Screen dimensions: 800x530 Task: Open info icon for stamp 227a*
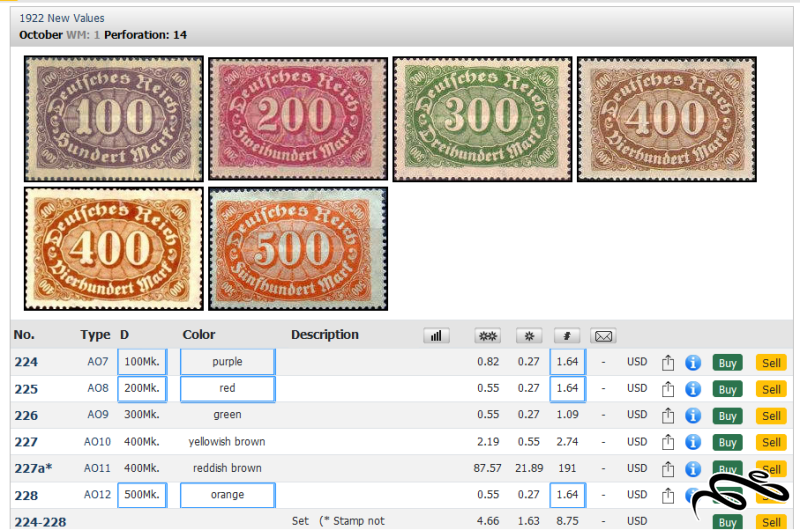[x=693, y=469]
